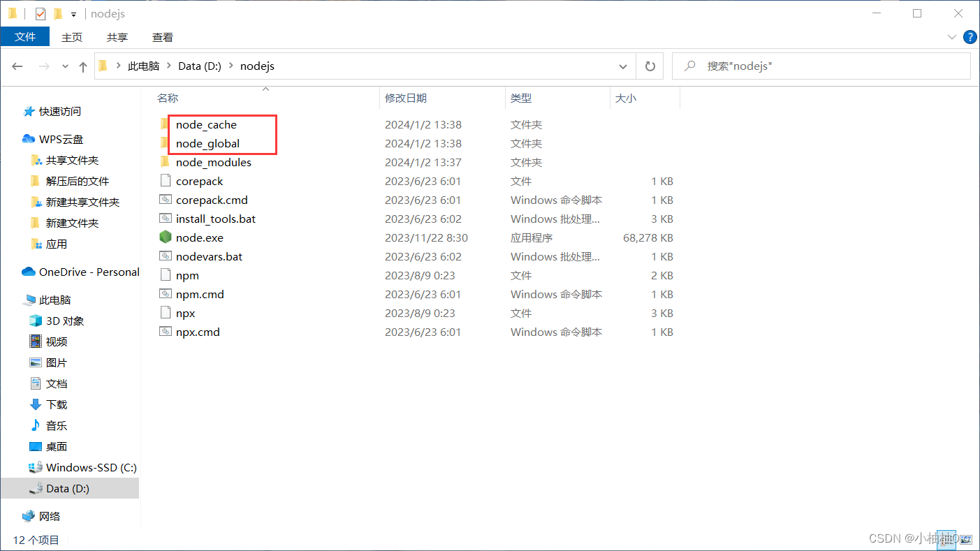Open the 查看 ribbon tab

[x=163, y=37]
